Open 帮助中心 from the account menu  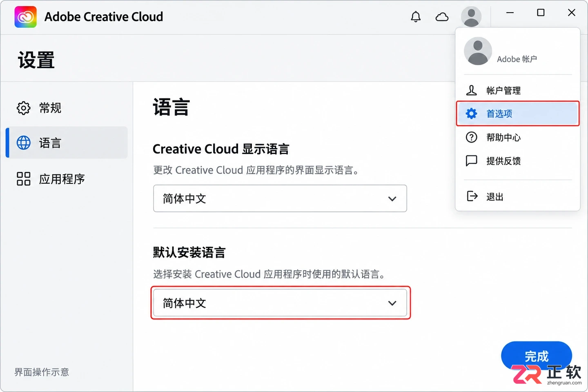tap(518, 137)
